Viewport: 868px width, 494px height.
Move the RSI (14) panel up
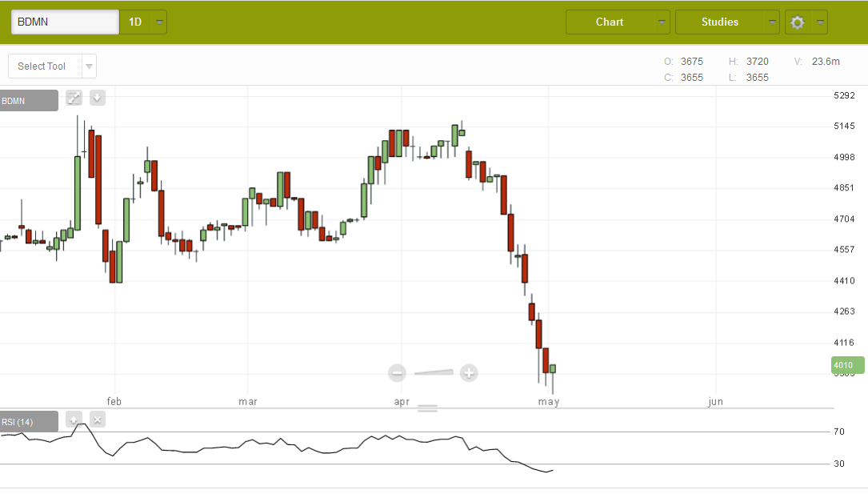click(74, 419)
